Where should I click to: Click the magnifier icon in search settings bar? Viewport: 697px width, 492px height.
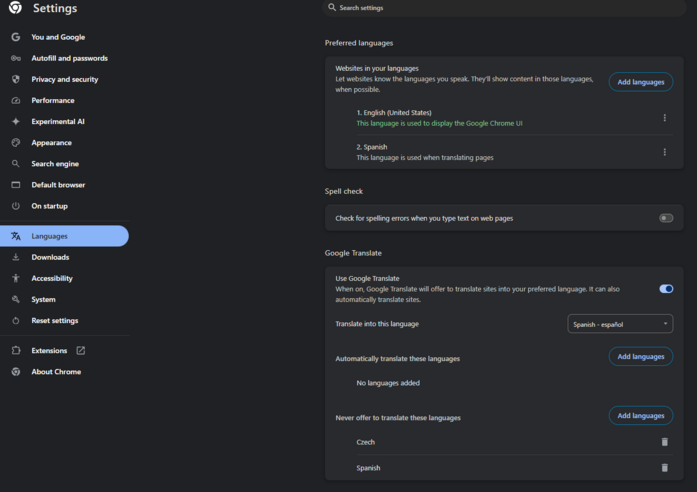[x=332, y=7]
